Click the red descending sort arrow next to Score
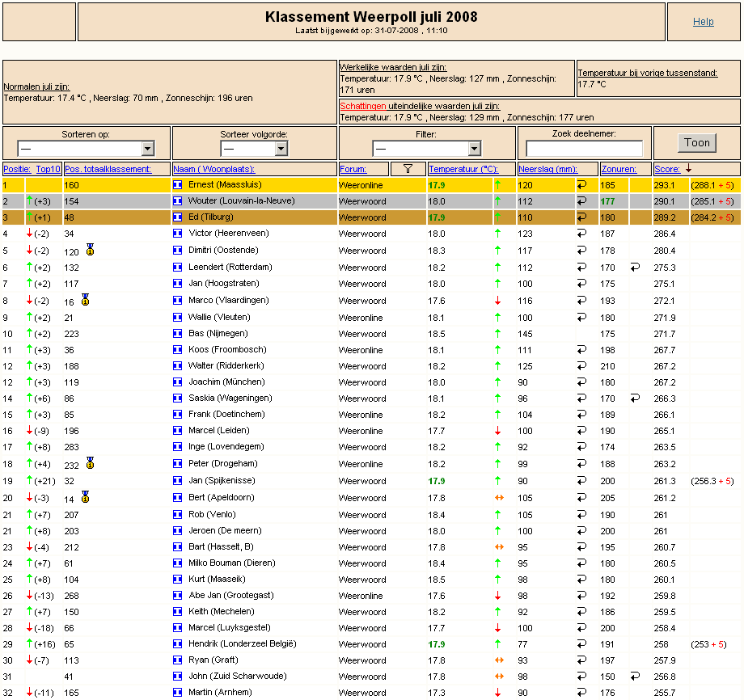This screenshot has width=744, height=700. coord(688,169)
